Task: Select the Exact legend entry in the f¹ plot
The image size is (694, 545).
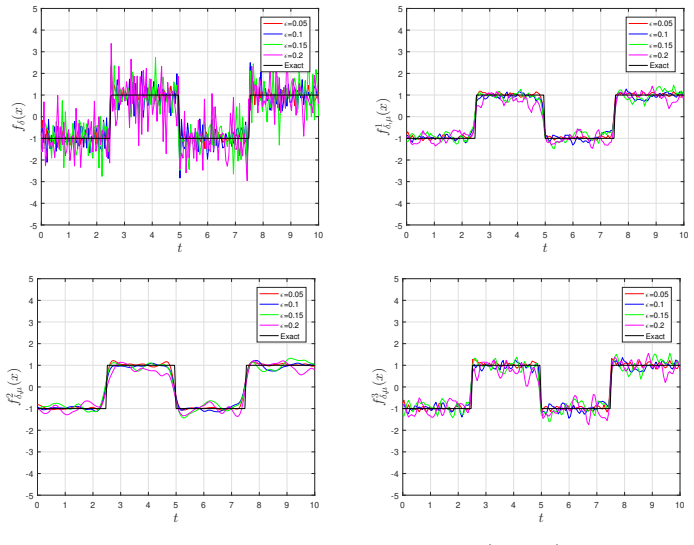Action: 648,66
